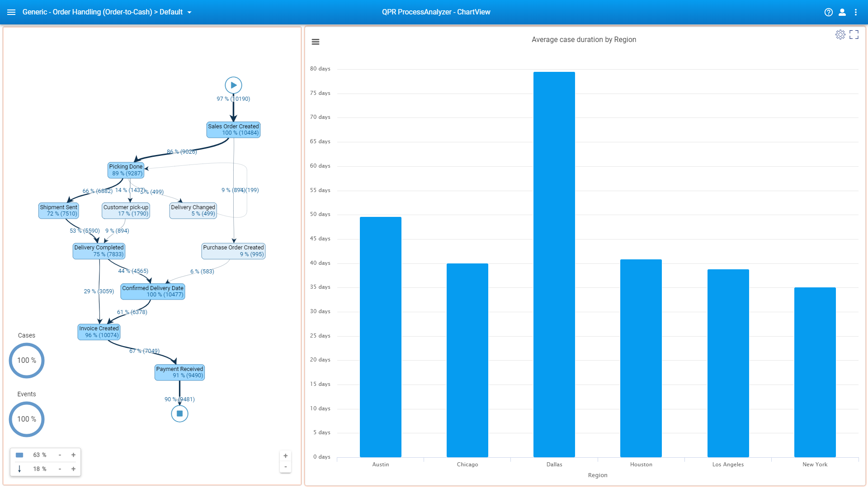Screen dimensions: 868x488
Task: Toggle chart fullscreen icon
Action: pyautogui.click(x=854, y=35)
